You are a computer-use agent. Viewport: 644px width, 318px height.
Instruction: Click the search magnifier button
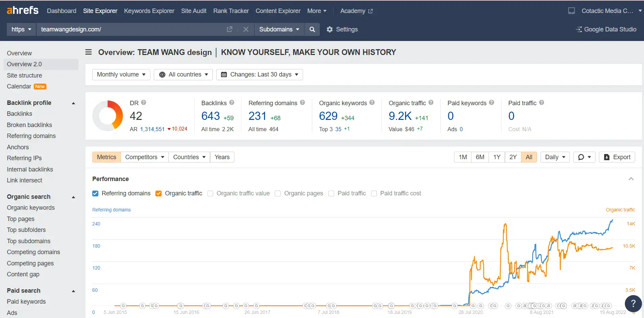coord(312,29)
